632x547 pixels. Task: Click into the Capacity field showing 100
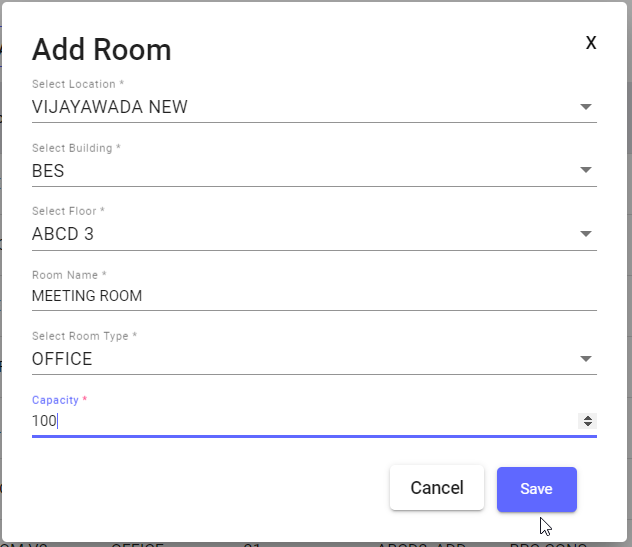[x=300, y=421]
